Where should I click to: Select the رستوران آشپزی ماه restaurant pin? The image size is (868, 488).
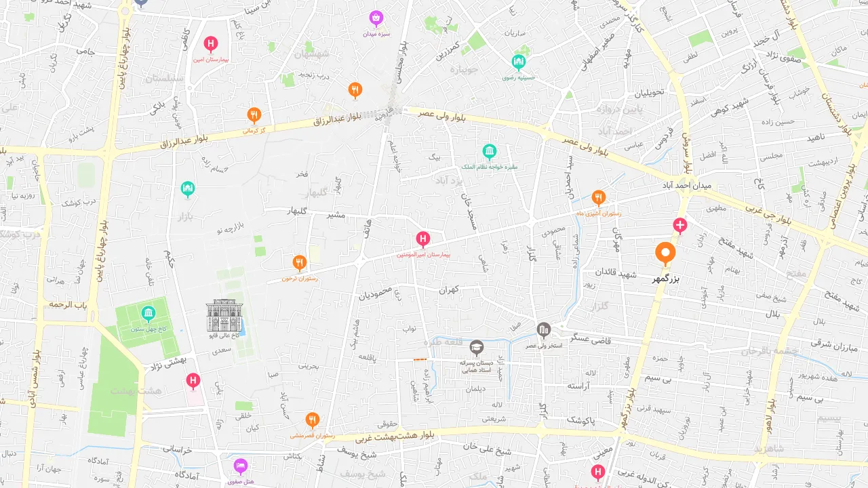pyautogui.click(x=598, y=198)
